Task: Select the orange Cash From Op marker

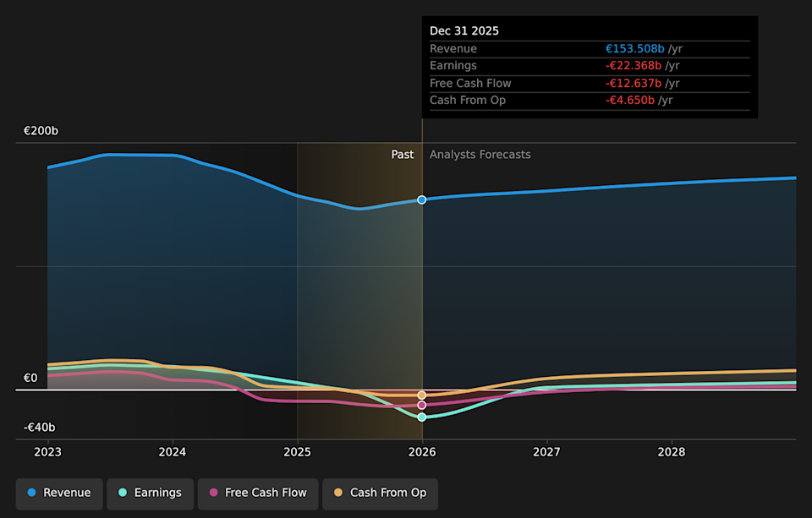Action: tap(421, 394)
